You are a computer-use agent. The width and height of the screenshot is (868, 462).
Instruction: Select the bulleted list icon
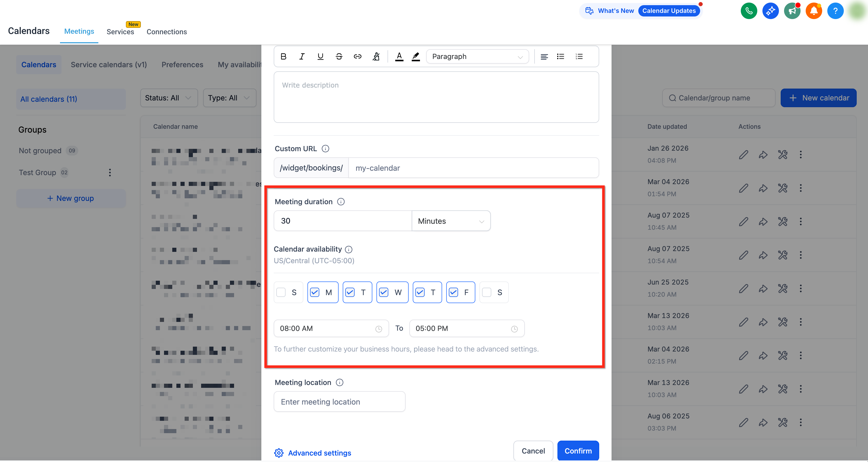click(560, 57)
